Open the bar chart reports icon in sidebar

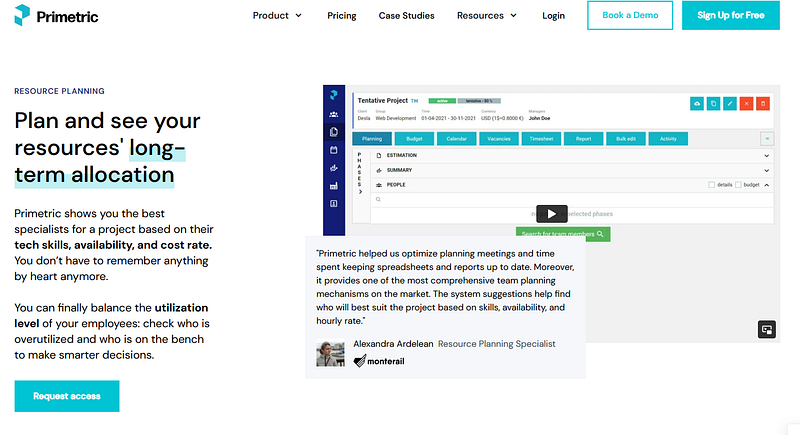[334, 186]
